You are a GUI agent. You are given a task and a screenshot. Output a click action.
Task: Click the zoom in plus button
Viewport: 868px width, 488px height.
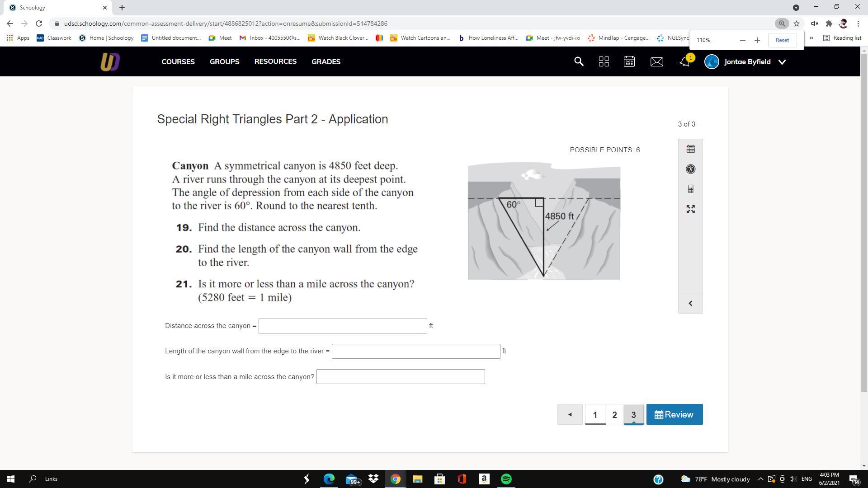(757, 40)
